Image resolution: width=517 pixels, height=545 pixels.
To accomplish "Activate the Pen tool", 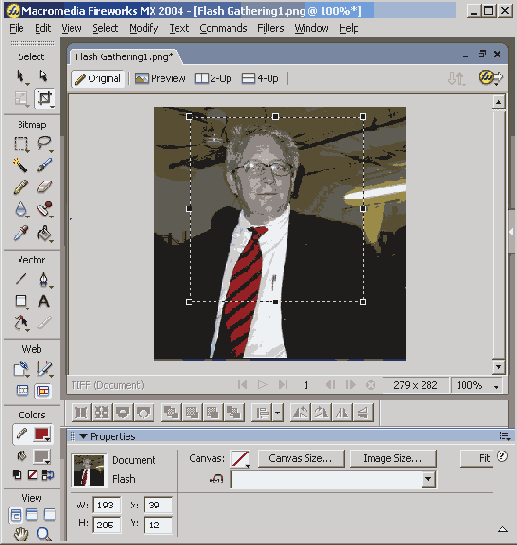I will pos(44,279).
